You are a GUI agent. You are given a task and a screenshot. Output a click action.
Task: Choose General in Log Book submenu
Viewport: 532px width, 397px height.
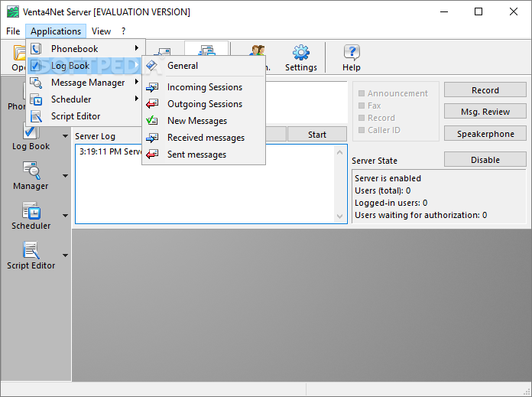pos(203,66)
